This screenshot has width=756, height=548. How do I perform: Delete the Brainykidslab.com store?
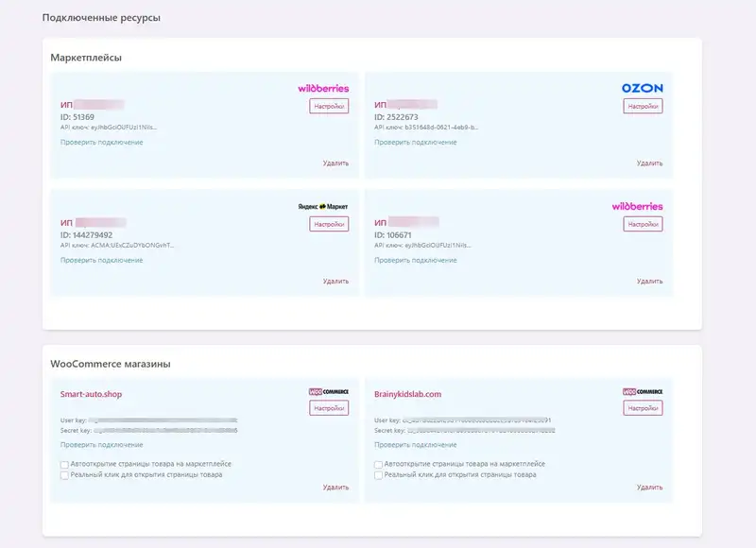coord(649,488)
